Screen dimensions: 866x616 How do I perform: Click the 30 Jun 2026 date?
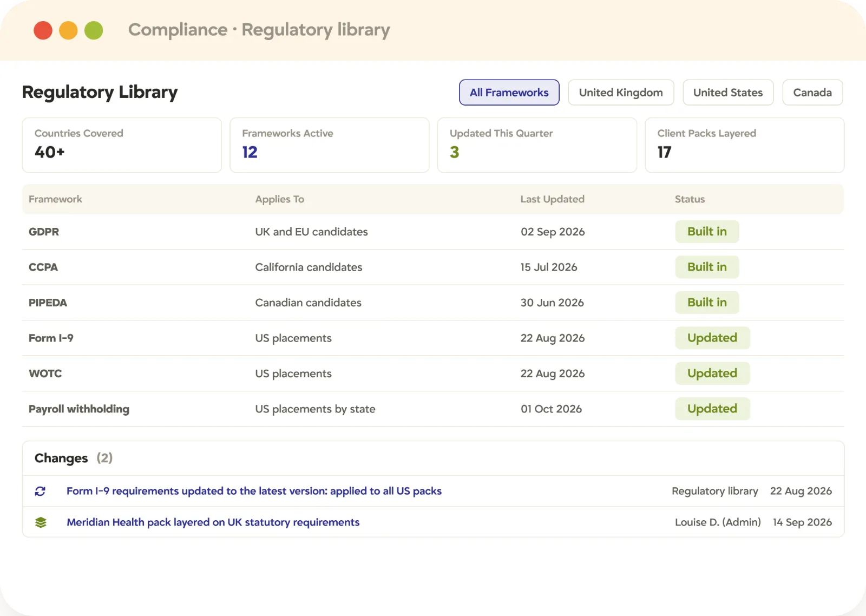point(552,303)
